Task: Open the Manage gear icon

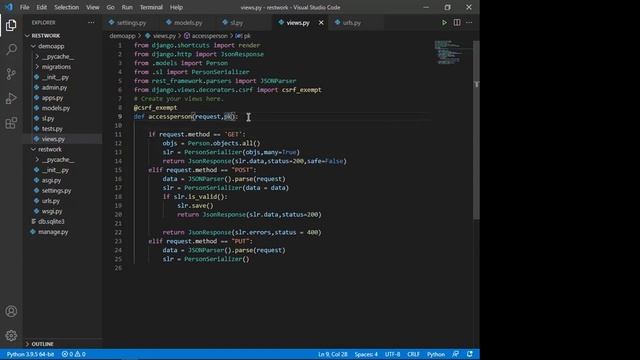Action: click(11, 336)
